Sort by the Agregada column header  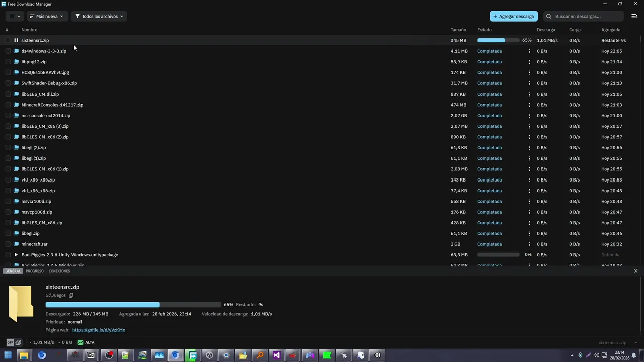pyautogui.click(x=611, y=30)
